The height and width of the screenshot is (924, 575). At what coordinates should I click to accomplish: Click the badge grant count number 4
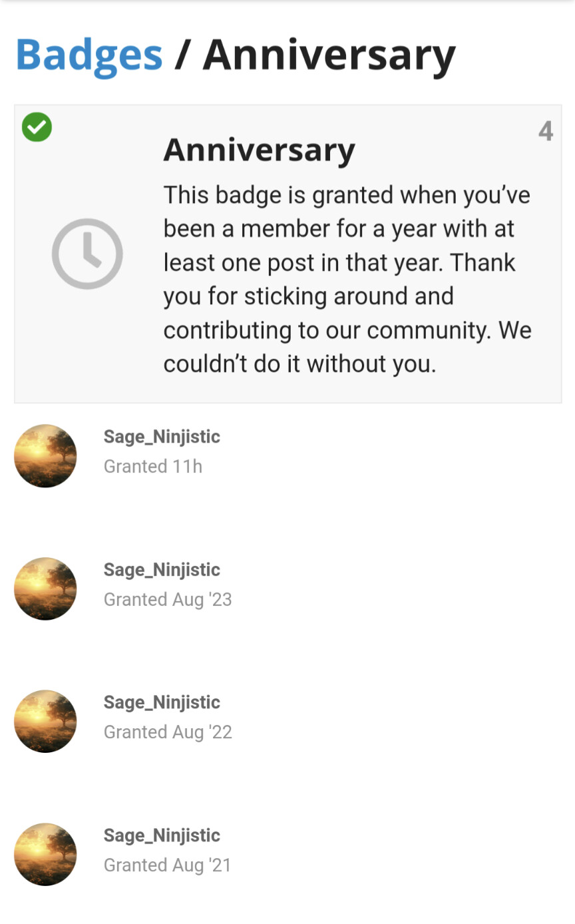546,131
